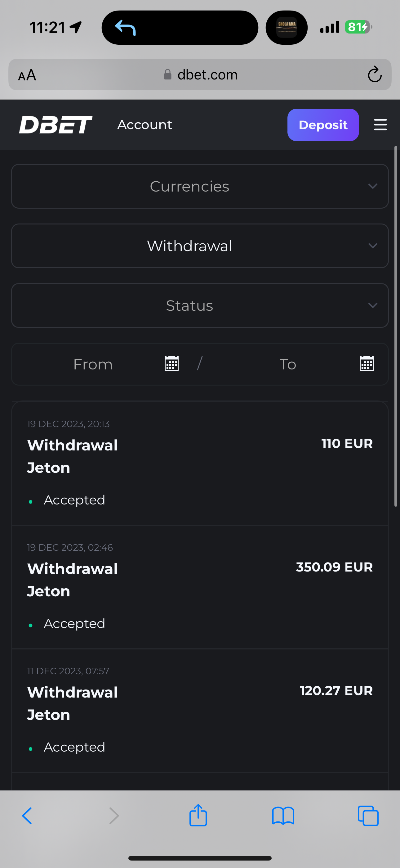Expand the Currencies dropdown

coord(200,186)
